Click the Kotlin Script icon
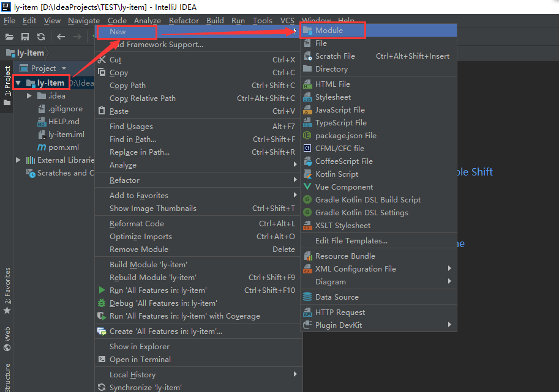559x392 pixels. (x=307, y=174)
